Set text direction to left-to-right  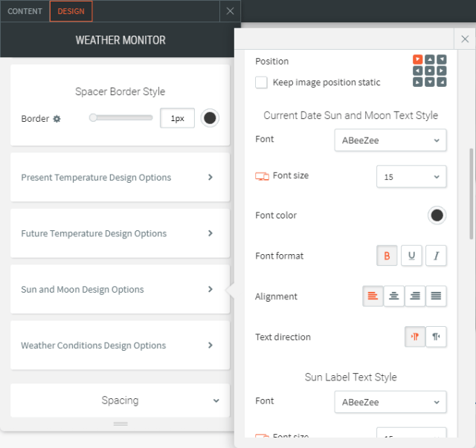tap(415, 337)
